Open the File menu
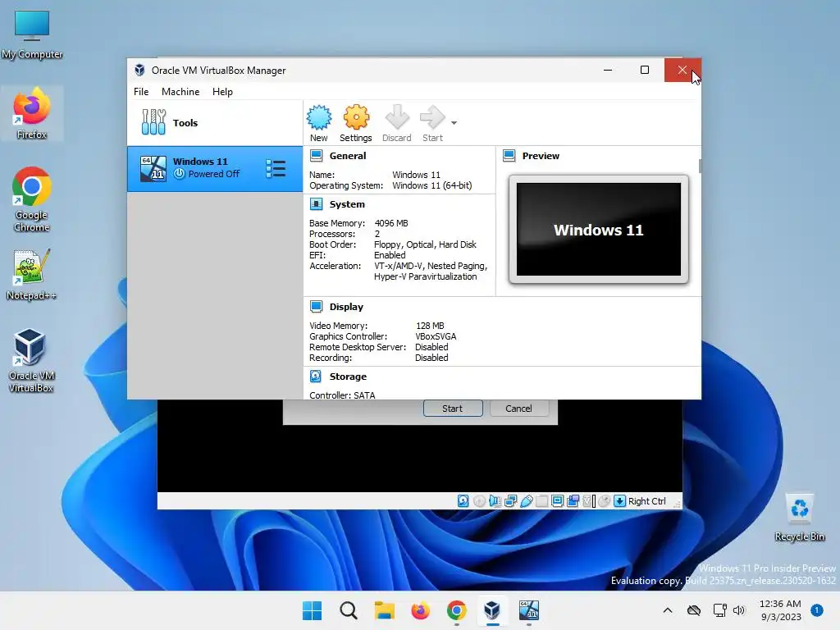The image size is (840, 630). click(x=141, y=92)
